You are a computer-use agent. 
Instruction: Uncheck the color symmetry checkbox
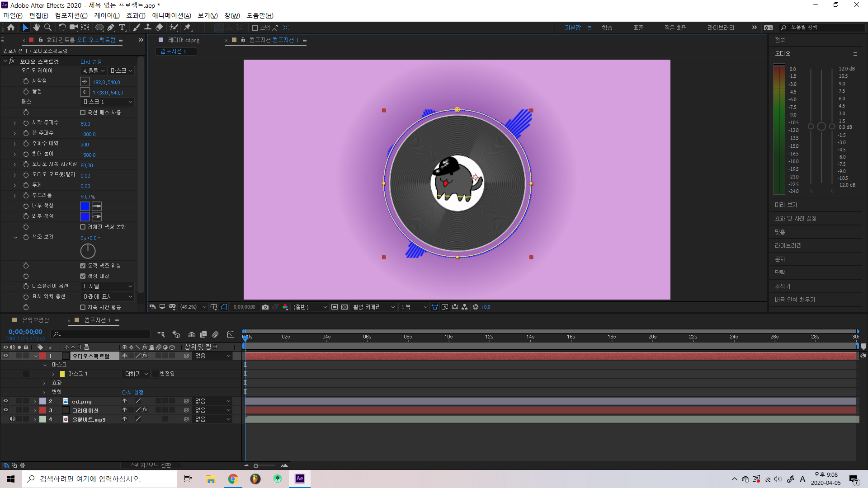coord(83,276)
